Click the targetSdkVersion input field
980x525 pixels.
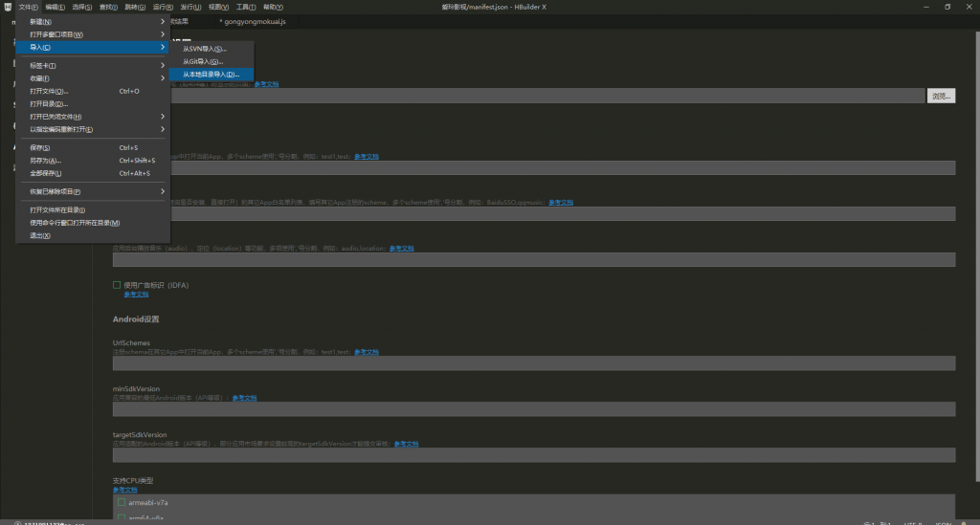click(534, 455)
